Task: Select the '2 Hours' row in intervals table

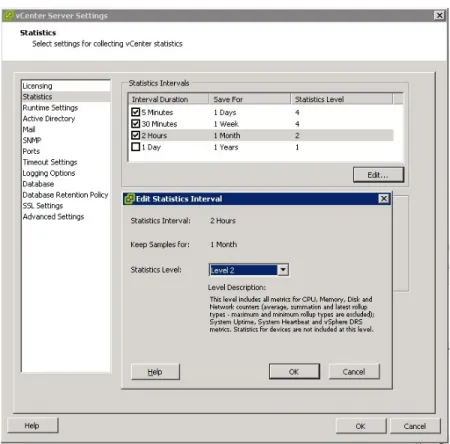Action: (261, 135)
